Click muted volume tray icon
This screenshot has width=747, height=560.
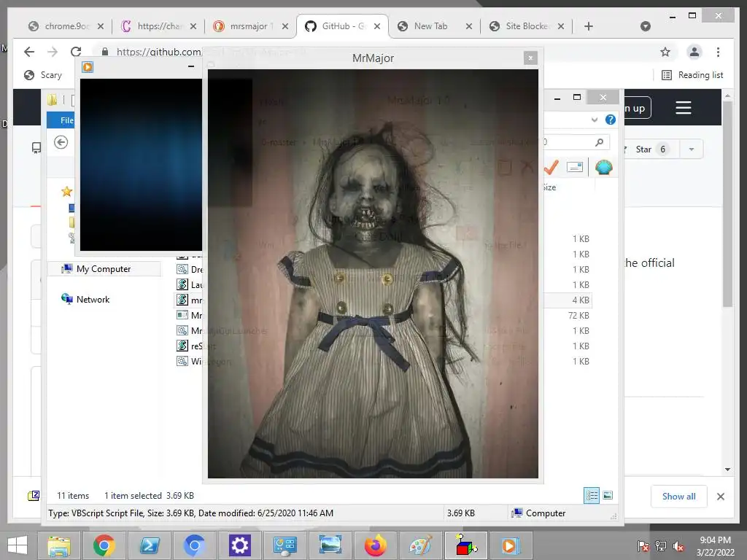click(x=678, y=546)
